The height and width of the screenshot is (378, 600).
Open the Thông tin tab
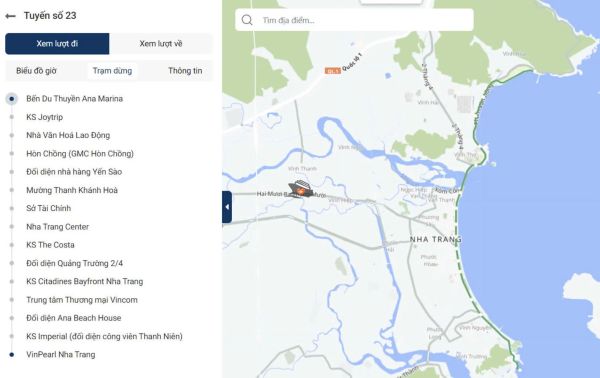(x=185, y=71)
